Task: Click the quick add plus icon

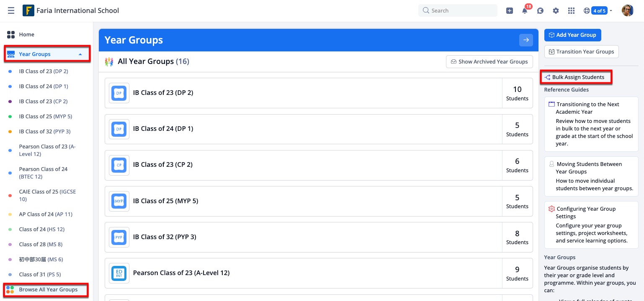Action: (510, 11)
